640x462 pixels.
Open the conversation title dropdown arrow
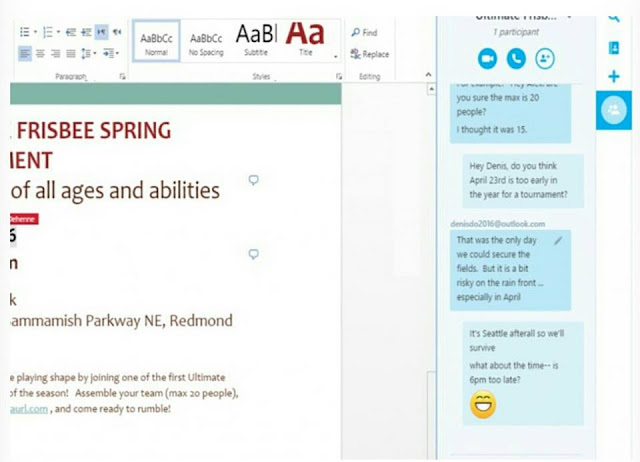tap(569, 17)
